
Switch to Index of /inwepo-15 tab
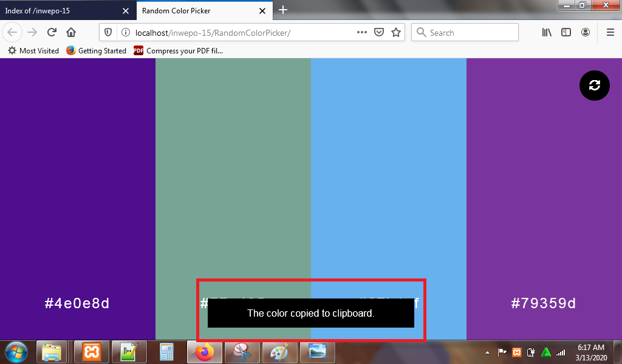point(68,11)
